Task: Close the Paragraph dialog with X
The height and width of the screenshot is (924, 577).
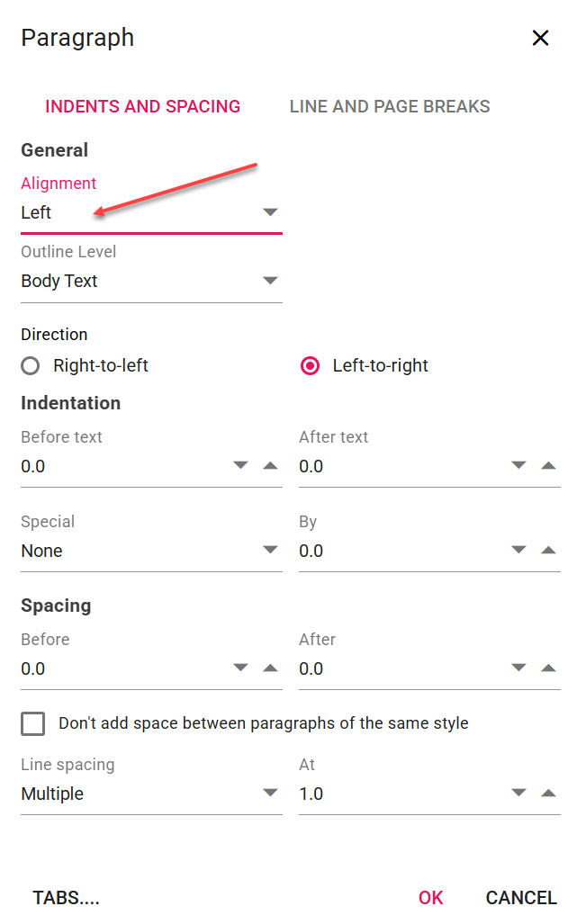Action: [540, 38]
